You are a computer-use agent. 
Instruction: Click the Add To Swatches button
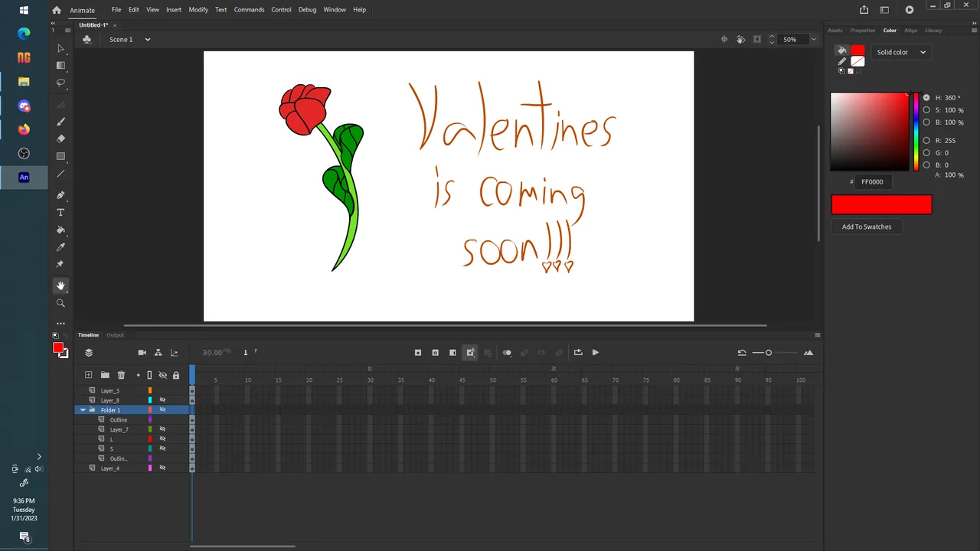pyautogui.click(x=867, y=227)
